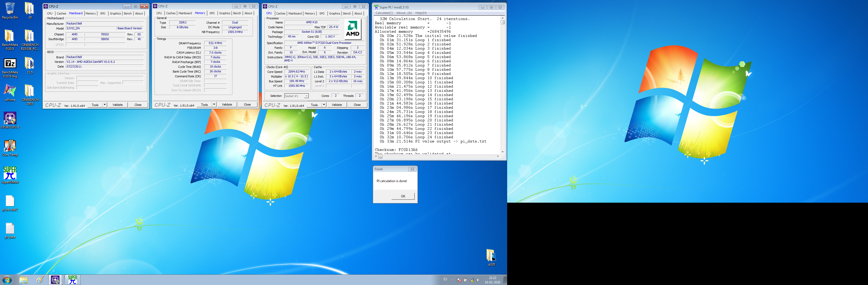This screenshot has width=868, height=285.
Task: Click the Checksum FC0D13A6 line in Super PI
Action: pyautogui.click(x=396, y=150)
